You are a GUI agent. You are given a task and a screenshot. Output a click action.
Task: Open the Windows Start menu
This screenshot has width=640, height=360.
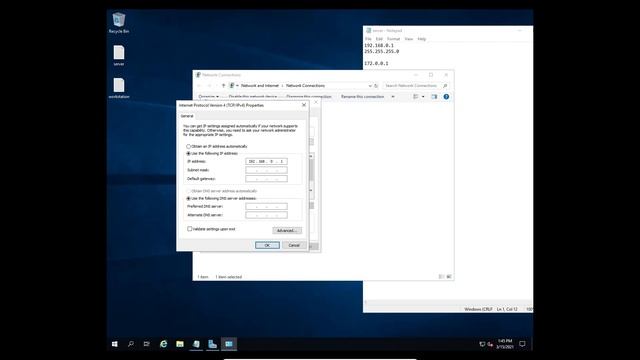[x=115, y=344]
